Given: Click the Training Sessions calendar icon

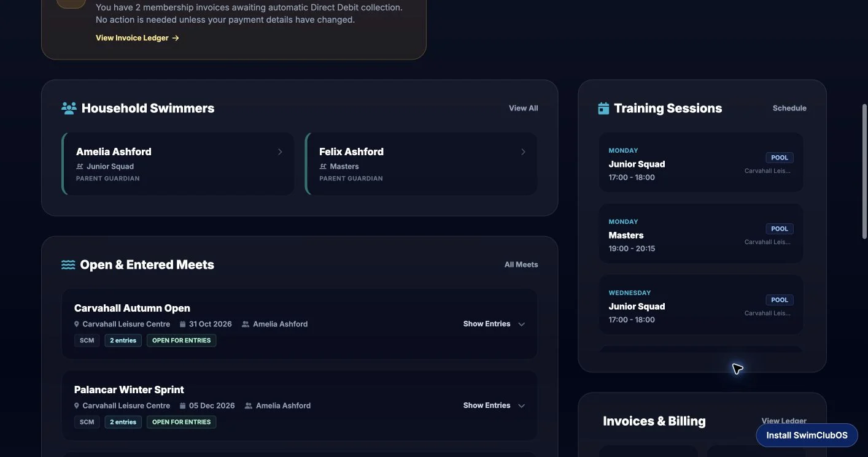Looking at the screenshot, I should click(603, 108).
